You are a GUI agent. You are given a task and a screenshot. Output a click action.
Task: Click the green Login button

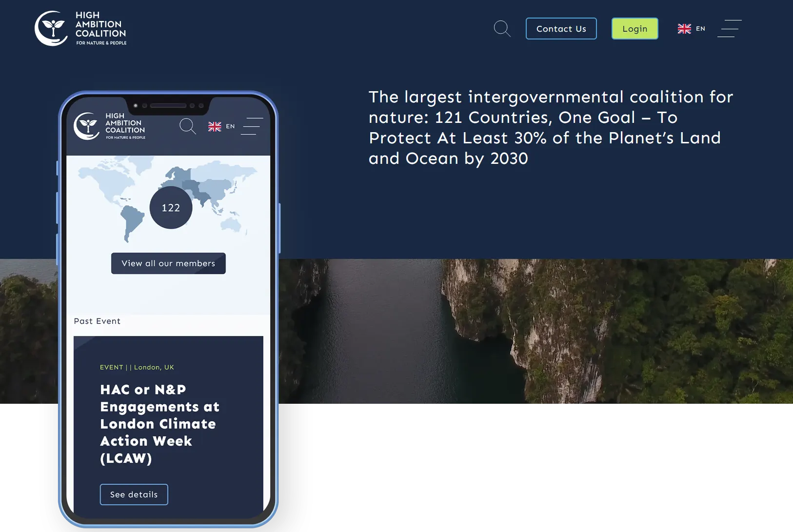(635, 29)
